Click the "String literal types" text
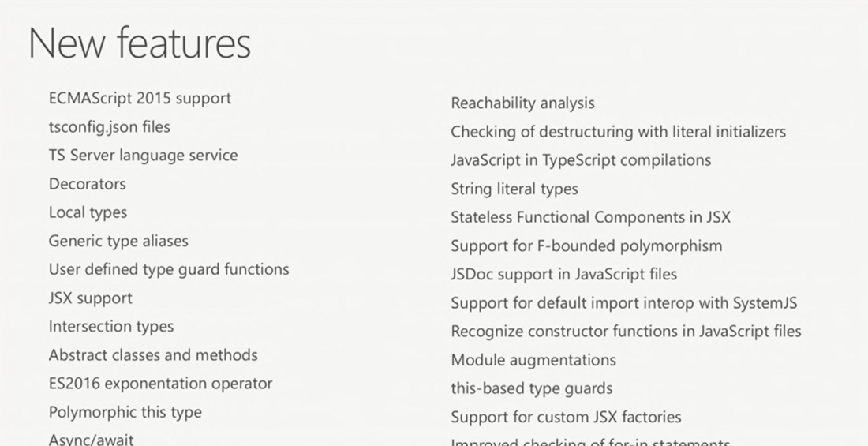This screenshot has height=446, width=868. click(x=514, y=189)
